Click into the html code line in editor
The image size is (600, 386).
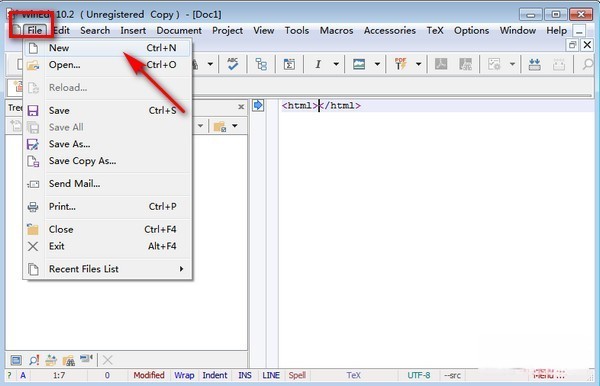pyautogui.click(x=321, y=106)
